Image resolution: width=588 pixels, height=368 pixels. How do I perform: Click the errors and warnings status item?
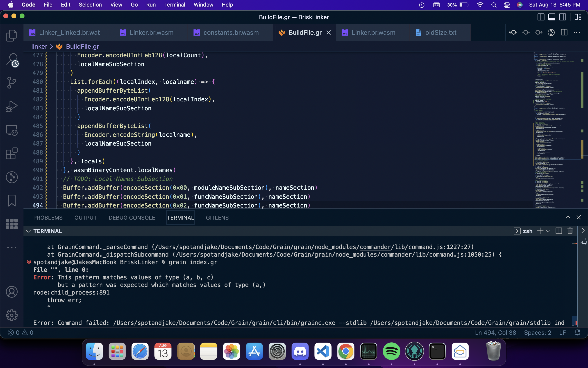tap(20, 332)
